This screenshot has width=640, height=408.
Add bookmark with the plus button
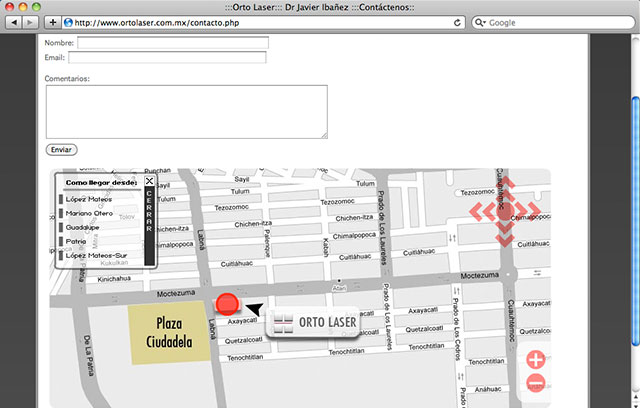tap(53, 22)
